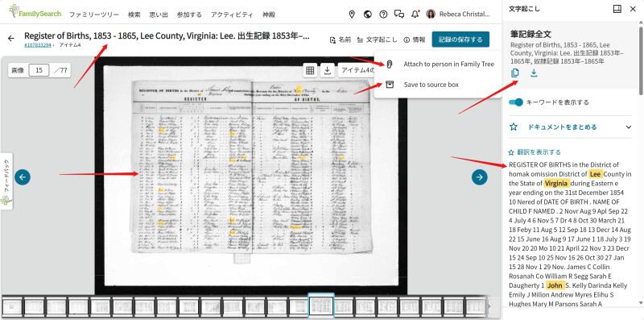
Task: Open the help question mark icon
Action: coord(383,15)
